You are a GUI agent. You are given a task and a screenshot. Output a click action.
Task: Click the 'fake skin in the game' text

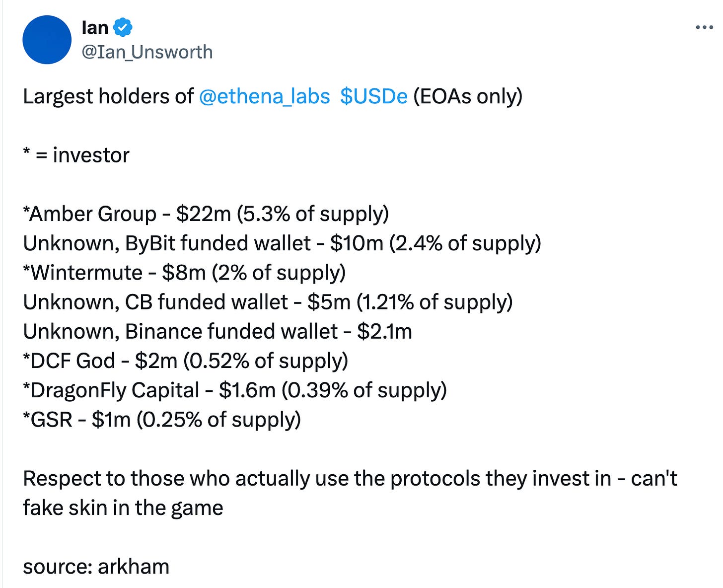click(x=123, y=508)
